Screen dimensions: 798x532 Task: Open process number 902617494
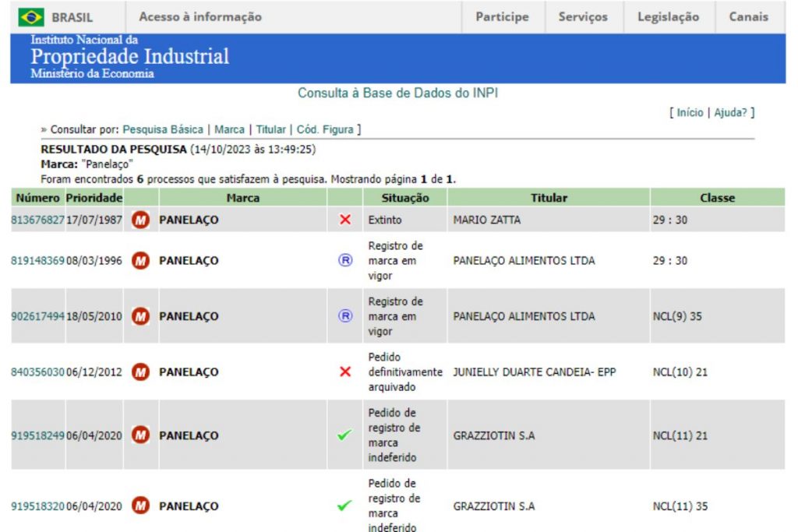pos(37,316)
